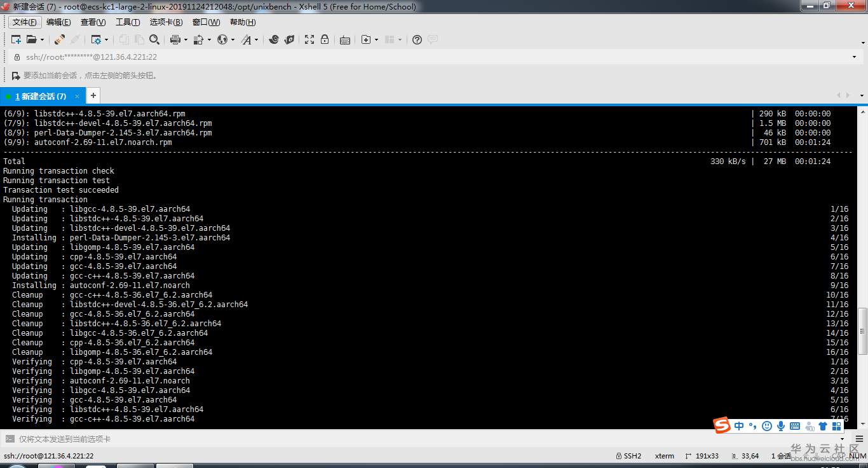Open Sogou emoji smiley icon
Screen dimensions: 868x468
(x=767, y=426)
